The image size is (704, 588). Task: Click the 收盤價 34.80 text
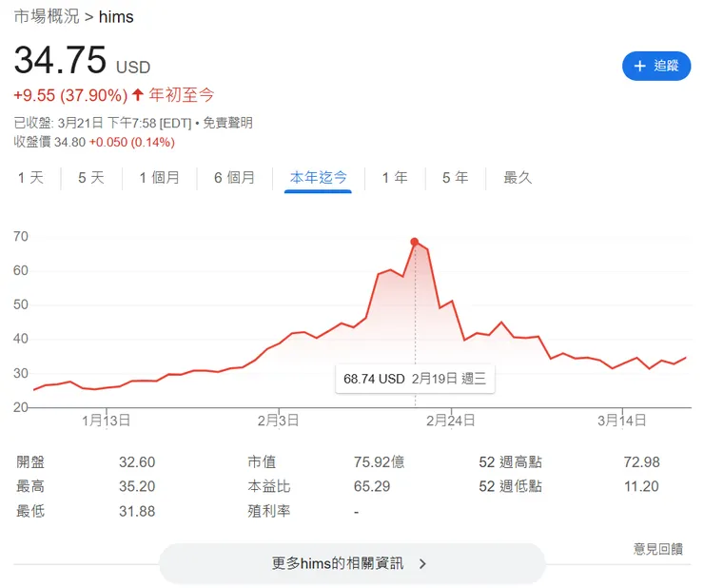coord(49,142)
